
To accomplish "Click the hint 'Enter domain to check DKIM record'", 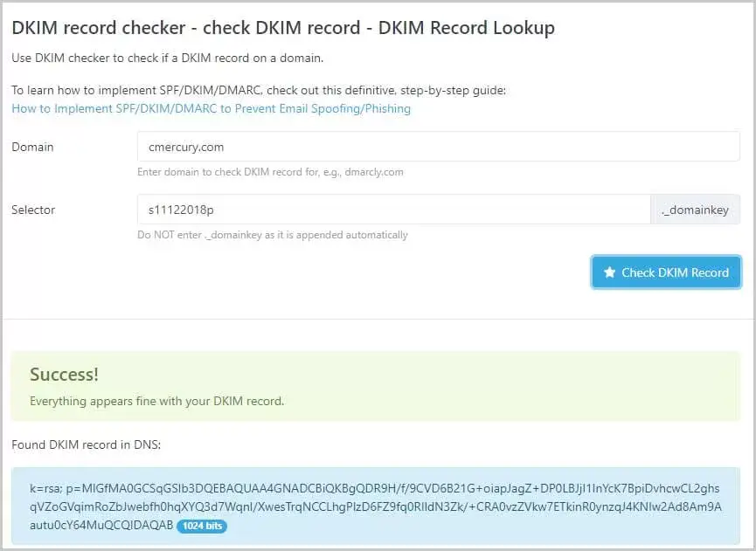I will pyautogui.click(x=270, y=172).
